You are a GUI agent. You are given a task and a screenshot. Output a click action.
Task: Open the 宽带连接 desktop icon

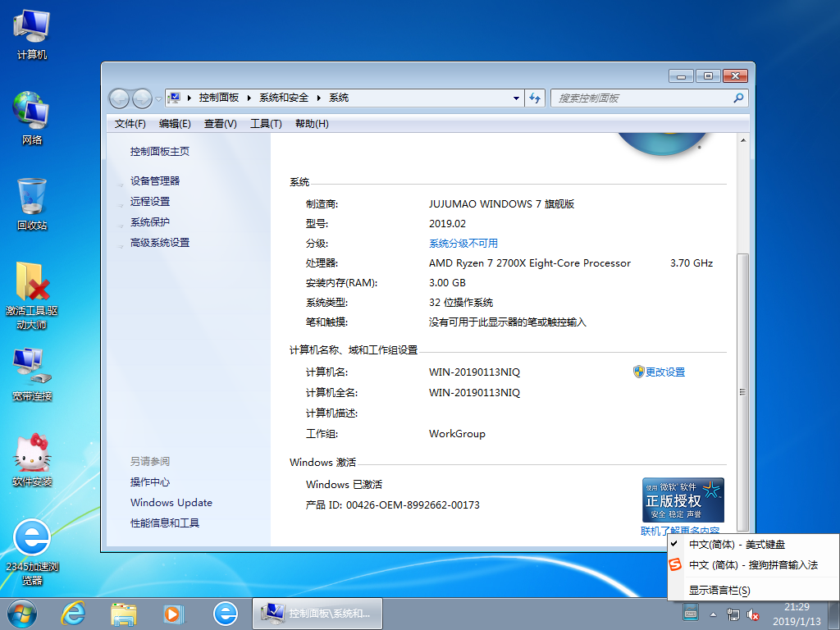pos(32,375)
